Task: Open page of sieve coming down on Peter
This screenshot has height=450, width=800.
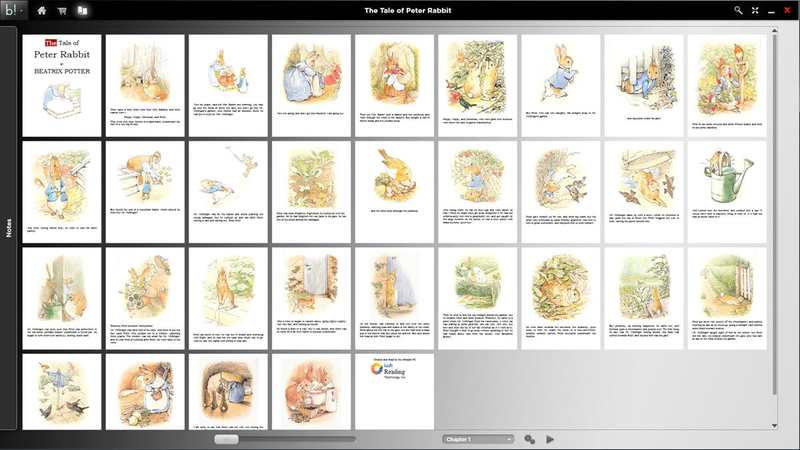Action: click(644, 192)
